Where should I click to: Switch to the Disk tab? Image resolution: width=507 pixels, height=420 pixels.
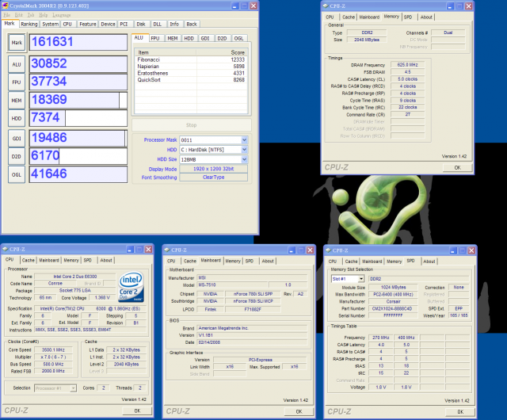(x=141, y=24)
